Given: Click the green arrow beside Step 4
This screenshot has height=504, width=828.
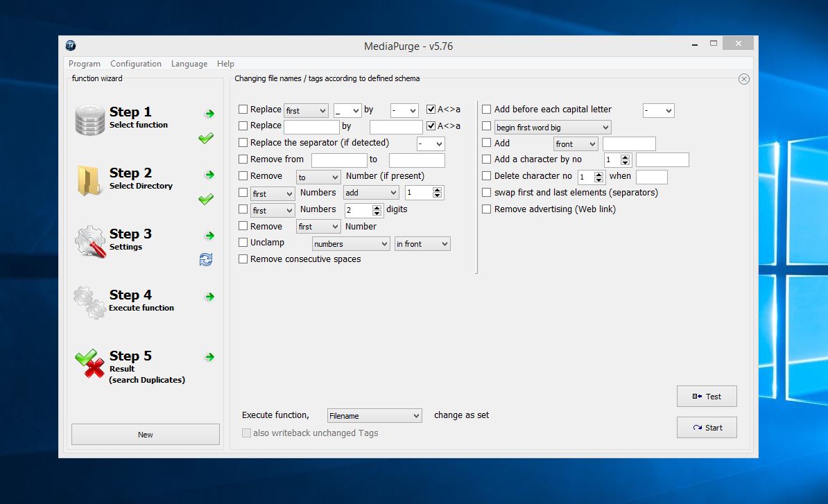Looking at the screenshot, I should [209, 297].
